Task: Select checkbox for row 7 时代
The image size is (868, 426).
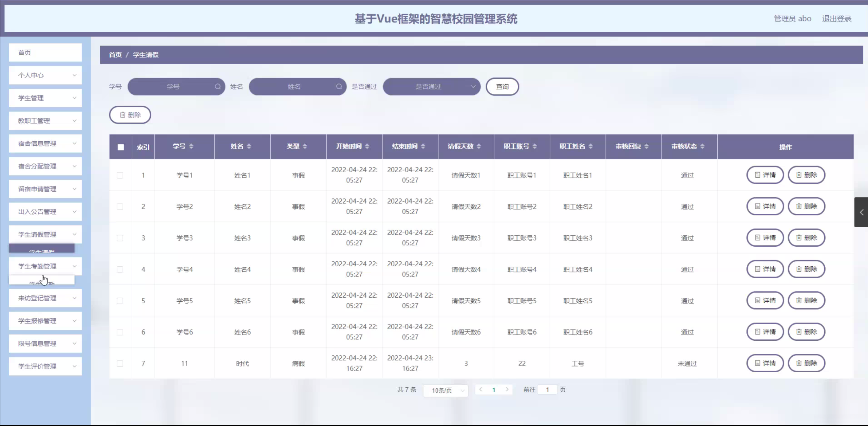Action: coord(120,363)
